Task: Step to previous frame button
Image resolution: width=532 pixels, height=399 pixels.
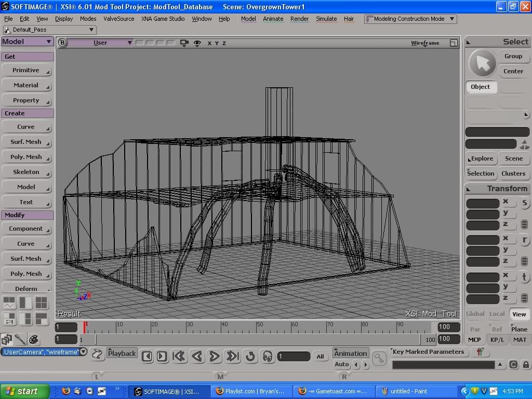Action: [147, 356]
